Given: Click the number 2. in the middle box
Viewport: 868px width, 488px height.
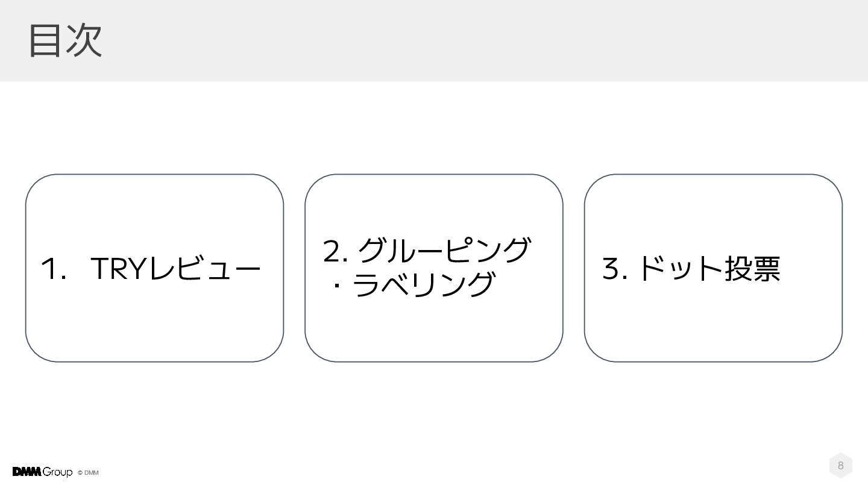Looking at the screenshot, I should [335, 251].
